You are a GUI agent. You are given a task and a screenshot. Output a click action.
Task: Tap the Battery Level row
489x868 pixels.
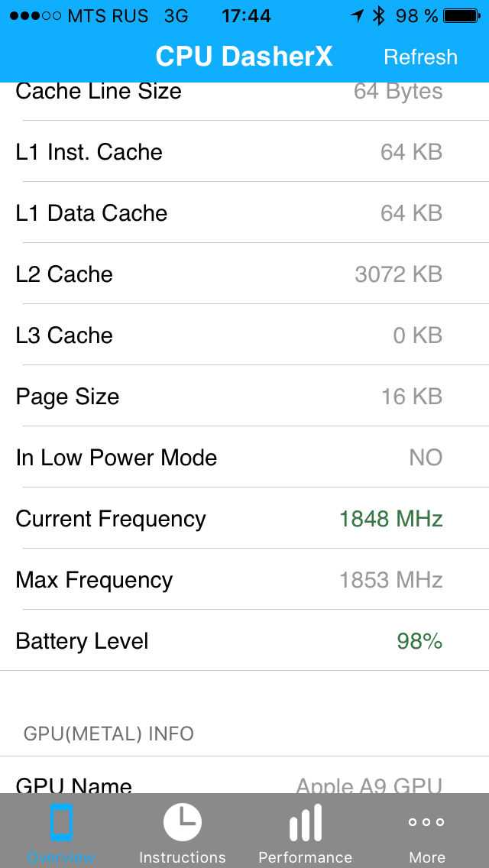244,641
